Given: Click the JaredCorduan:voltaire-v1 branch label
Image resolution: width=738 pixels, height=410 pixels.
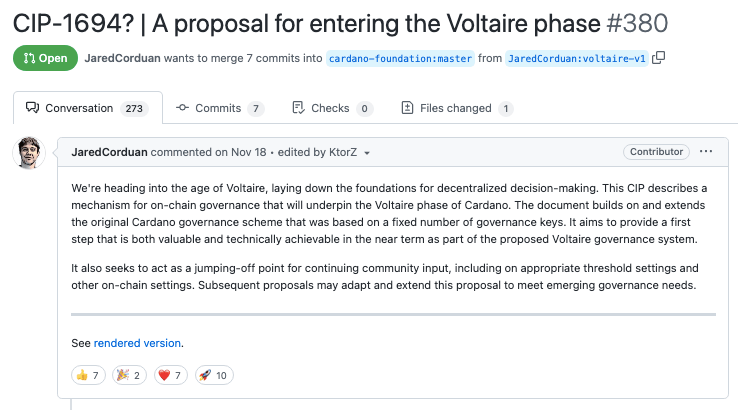Looking at the screenshot, I should 576,58.
